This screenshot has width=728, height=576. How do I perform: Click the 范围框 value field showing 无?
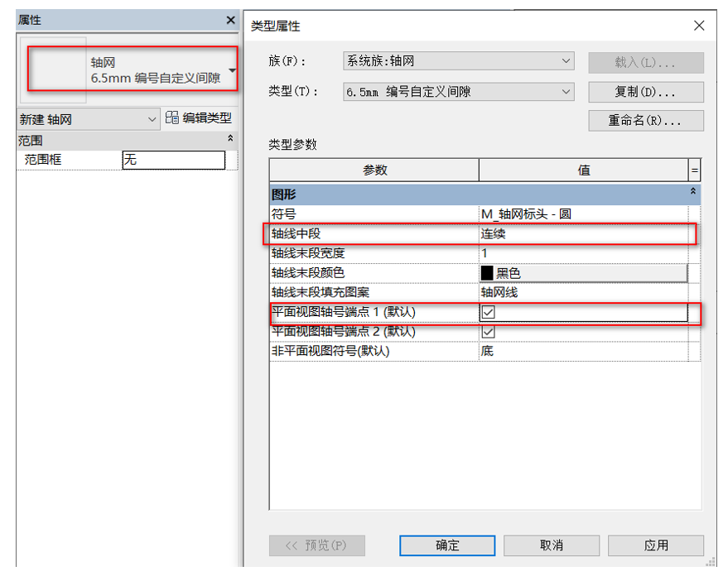pos(174,160)
